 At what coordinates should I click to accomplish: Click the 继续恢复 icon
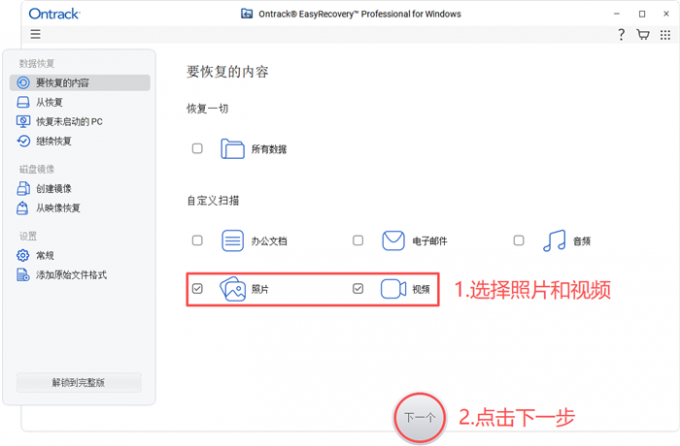[23, 141]
